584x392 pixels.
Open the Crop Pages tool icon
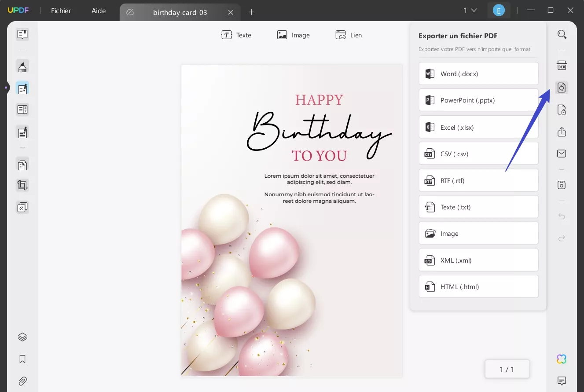pos(22,185)
